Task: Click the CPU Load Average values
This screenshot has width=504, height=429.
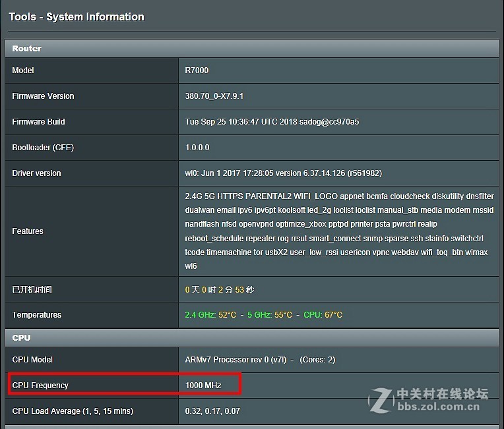Action: tap(212, 411)
